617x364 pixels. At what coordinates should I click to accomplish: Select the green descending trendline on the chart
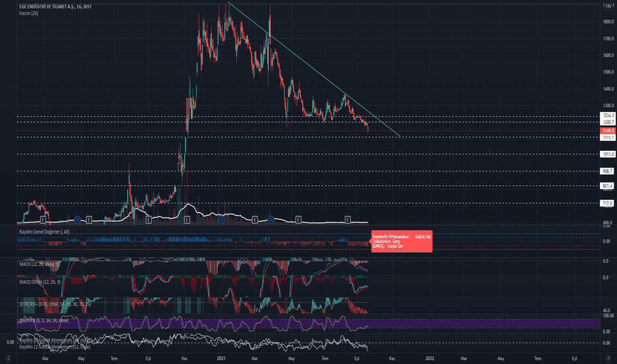tap(315, 71)
